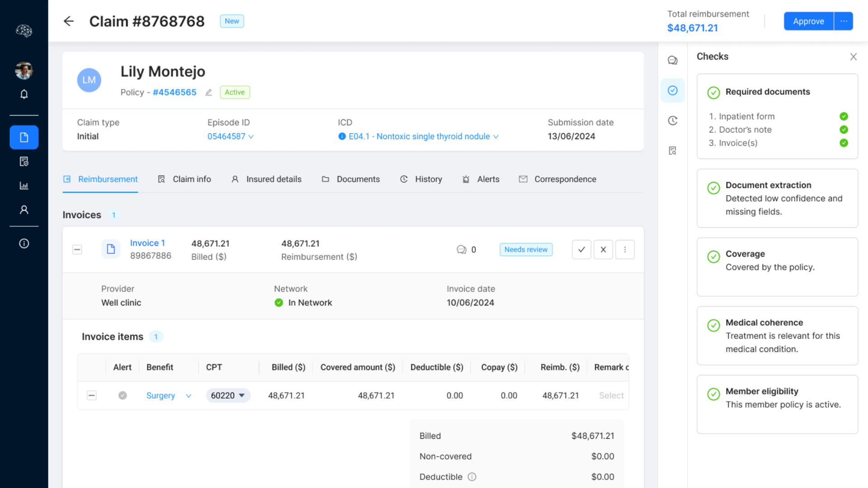Click the Active policy badge

pyautogui.click(x=235, y=92)
